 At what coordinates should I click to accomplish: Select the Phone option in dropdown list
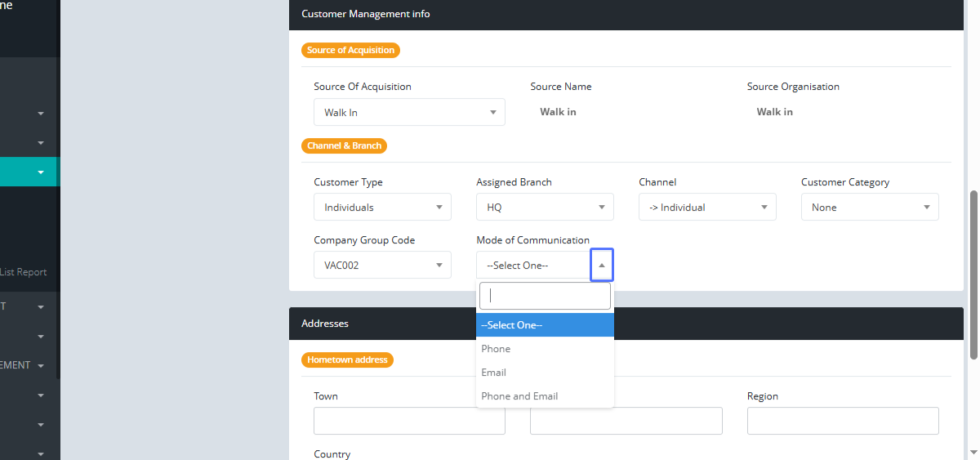pos(496,349)
